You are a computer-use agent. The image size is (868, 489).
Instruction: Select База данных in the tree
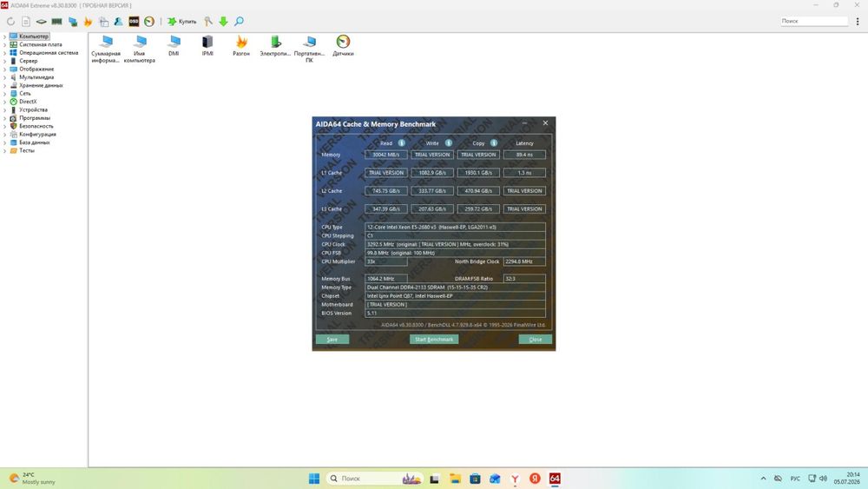[35, 142]
